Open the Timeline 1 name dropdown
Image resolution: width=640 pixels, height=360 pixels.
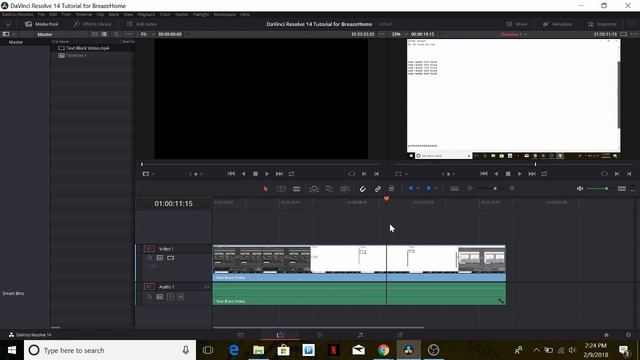tap(513, 34)
